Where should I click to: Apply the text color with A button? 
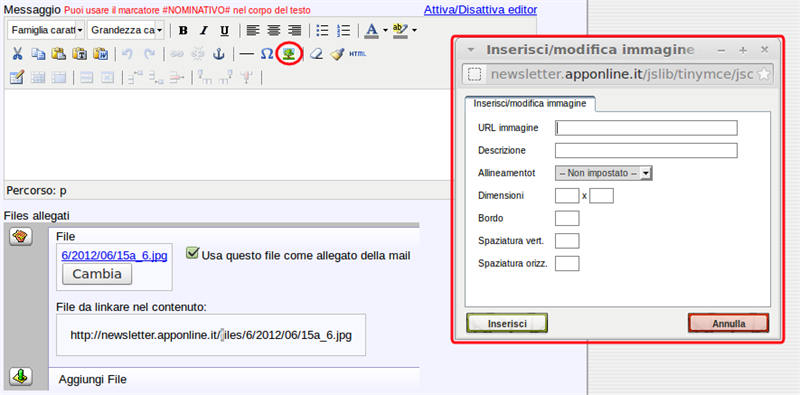[x=372, y=31]
